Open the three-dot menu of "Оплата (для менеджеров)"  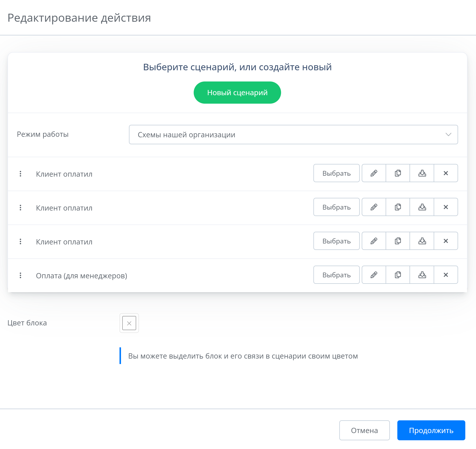click(20, 275)
